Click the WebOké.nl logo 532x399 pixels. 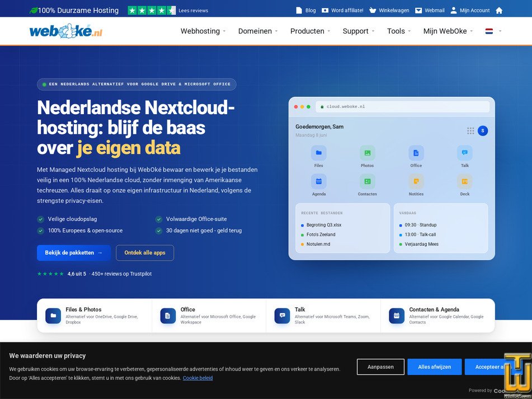pos(66,31)
